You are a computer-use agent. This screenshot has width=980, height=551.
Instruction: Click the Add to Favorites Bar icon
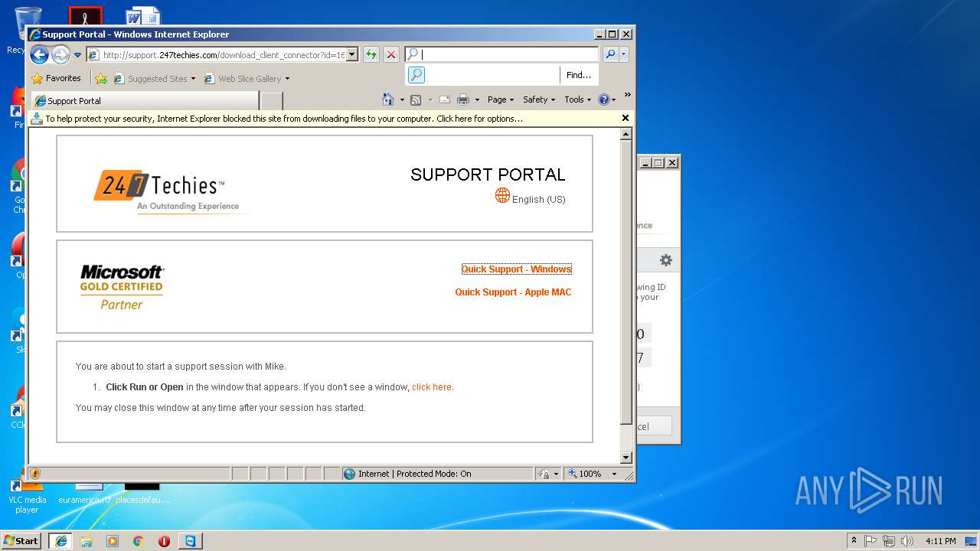click(101, 78)
